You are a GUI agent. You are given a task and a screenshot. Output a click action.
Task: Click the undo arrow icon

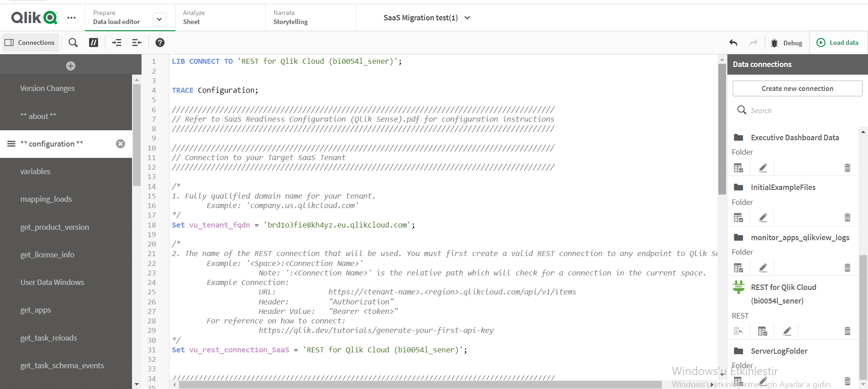[733, 43]
